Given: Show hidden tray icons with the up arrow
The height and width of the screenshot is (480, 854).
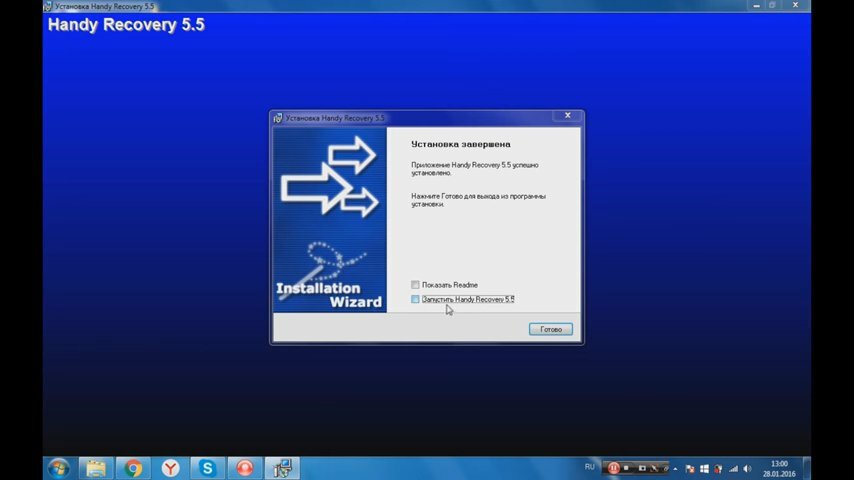Looking at the screenshot, I should click(x=675, y=469).
